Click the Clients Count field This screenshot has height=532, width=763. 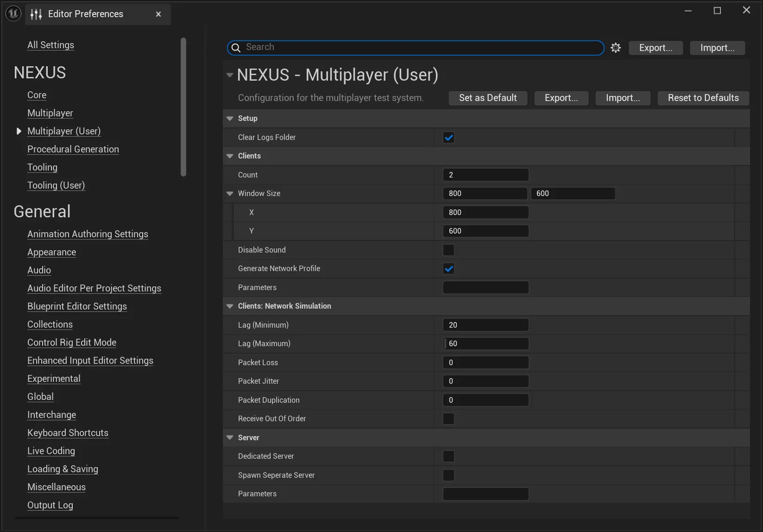coord(486,175)
